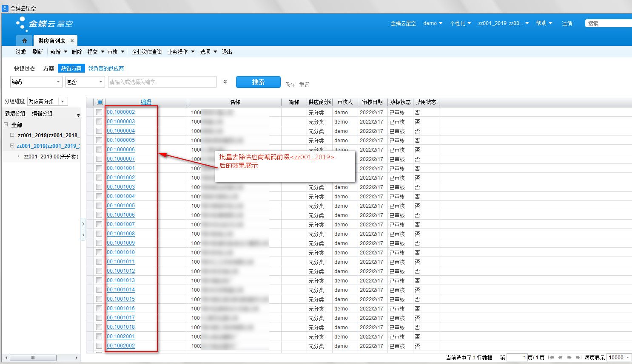Collapse left group panel with side arrow

pyautogui.click(x=83, y=234)
